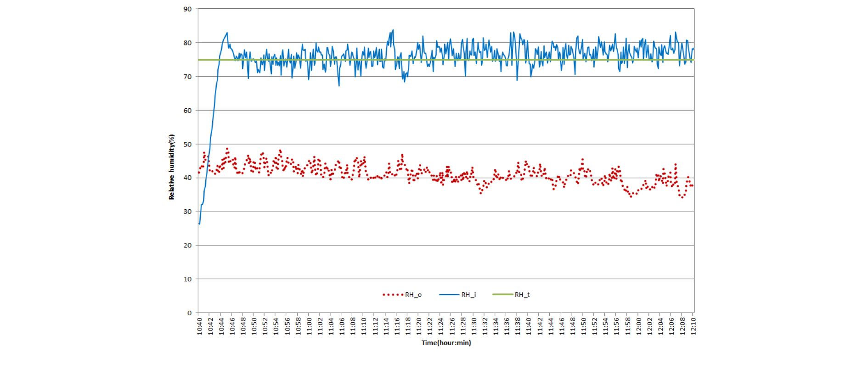Click the blue RH_i legend line sample
Viewport: 868px width, 369px height.
[449, 295]
